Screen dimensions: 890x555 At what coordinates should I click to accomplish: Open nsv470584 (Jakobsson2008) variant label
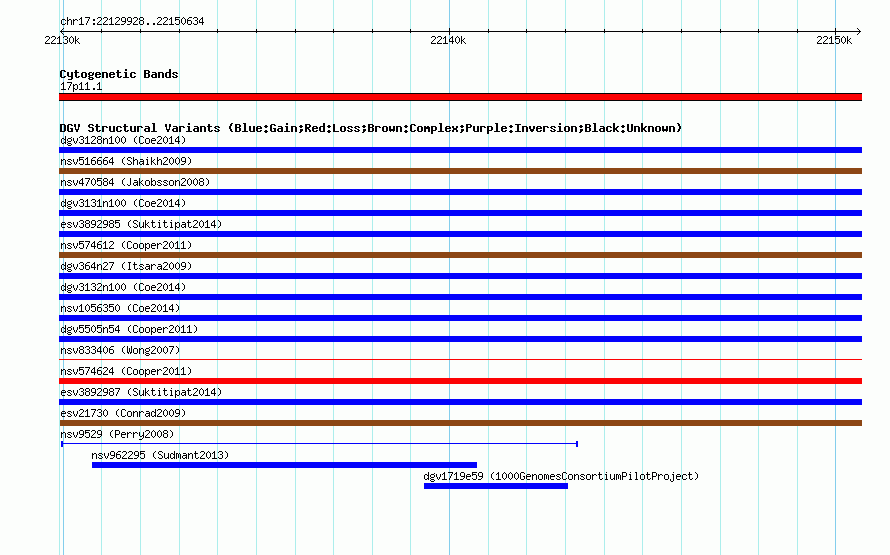[x=135, y=182]
